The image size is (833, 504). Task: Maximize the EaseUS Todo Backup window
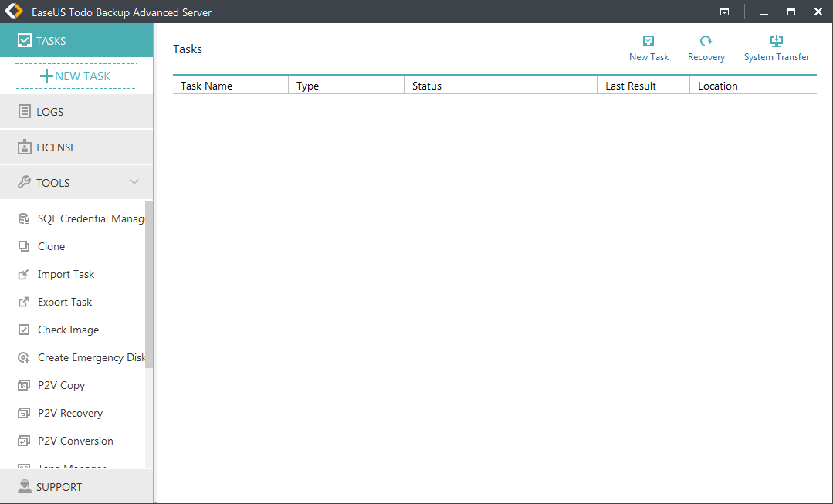[x=791, y=12]
